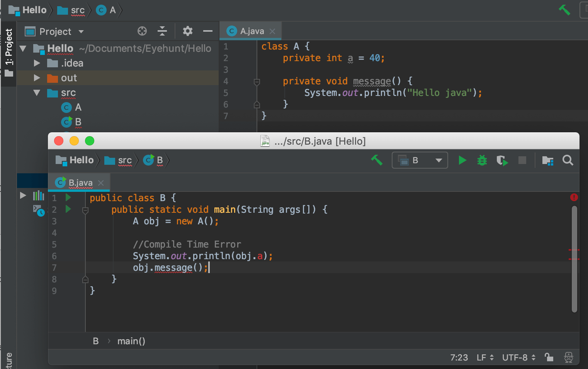Switch to the A.java tab
Screen dimensions: 588x369
click(249, 31)
